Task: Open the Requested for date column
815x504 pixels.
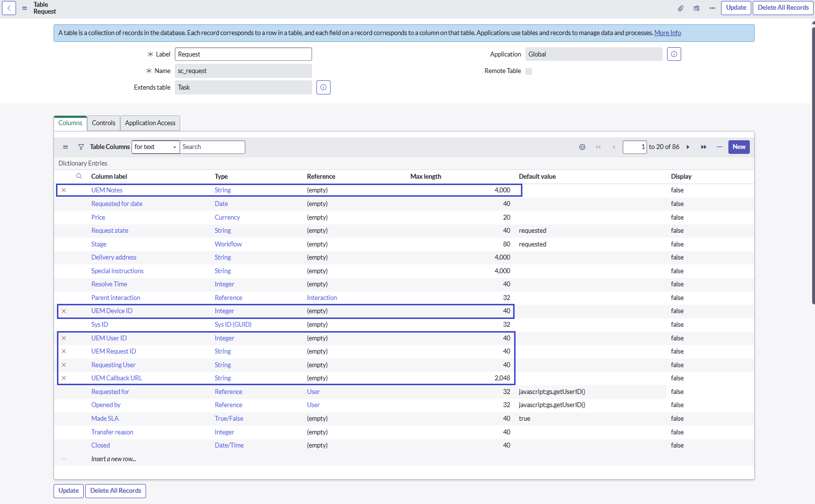Action: pos(117,204)
